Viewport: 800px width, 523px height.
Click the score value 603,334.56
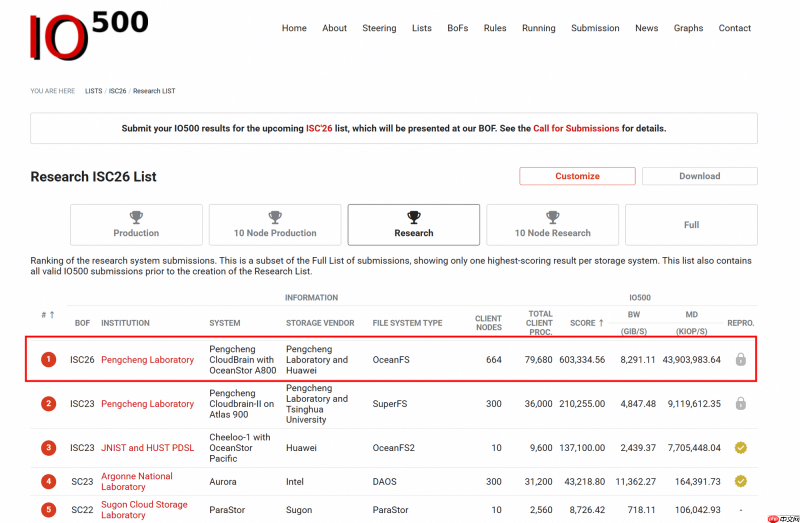(582, 360)
